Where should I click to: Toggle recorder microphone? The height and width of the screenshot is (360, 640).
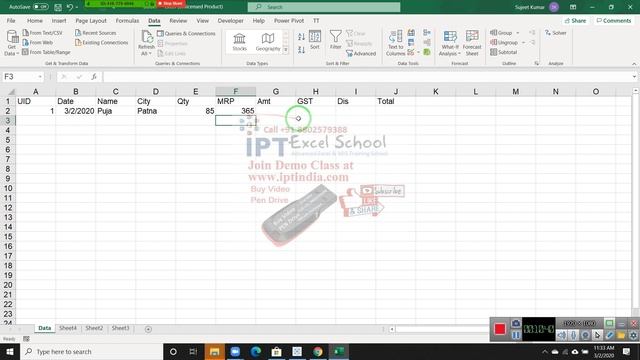[574, 335]
